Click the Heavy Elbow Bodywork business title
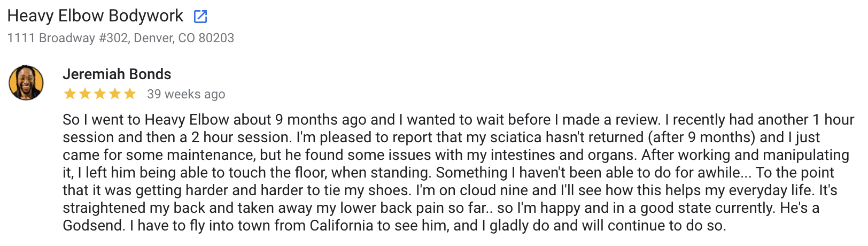Screen dimensions: 868x246 coord(95,16)
